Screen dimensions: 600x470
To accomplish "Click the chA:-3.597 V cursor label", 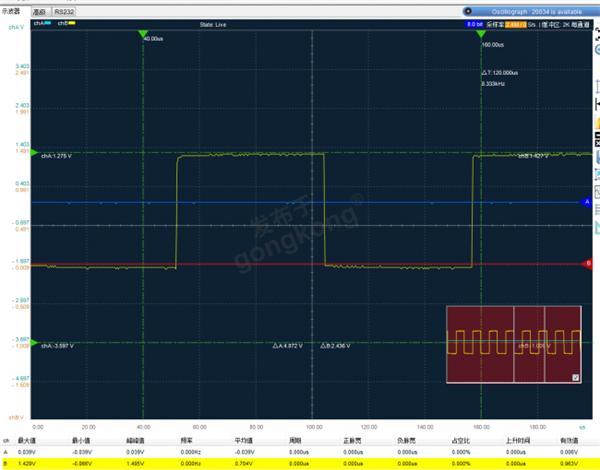I will 57,346.
